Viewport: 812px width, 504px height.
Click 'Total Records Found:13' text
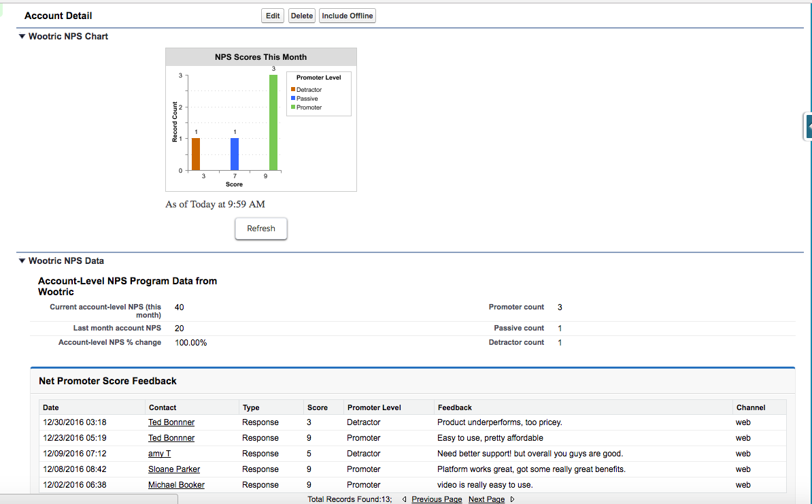point(350,499)
